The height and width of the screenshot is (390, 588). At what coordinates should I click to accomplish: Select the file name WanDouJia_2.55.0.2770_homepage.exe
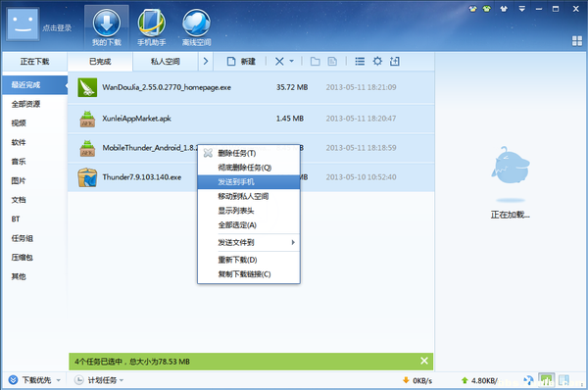tap(167, 87)
